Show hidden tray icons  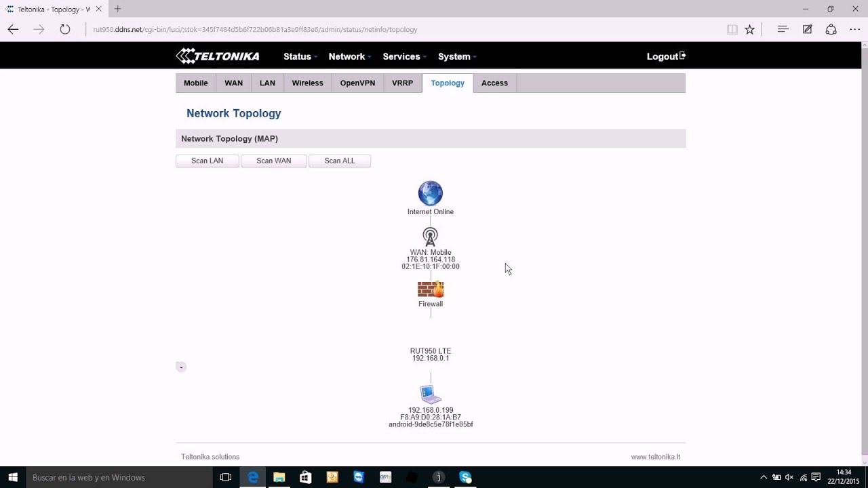pos(764,477)
